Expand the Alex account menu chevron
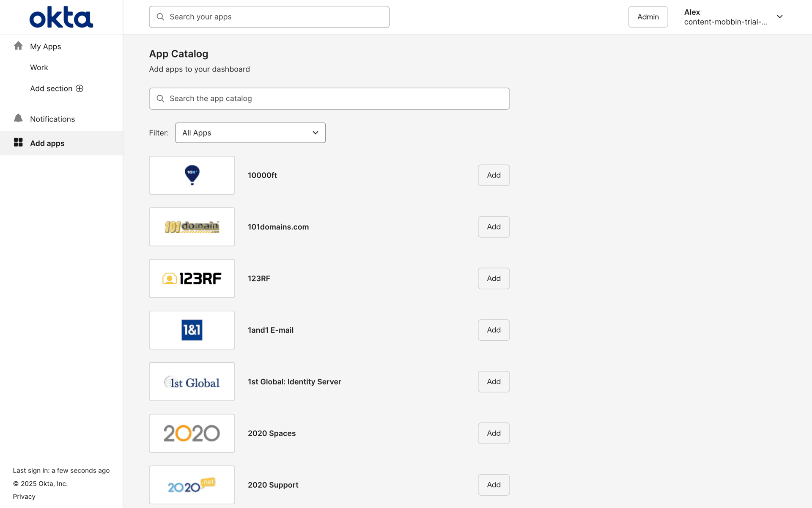Screen dimensions: 812x508 (x=780, y=17)
